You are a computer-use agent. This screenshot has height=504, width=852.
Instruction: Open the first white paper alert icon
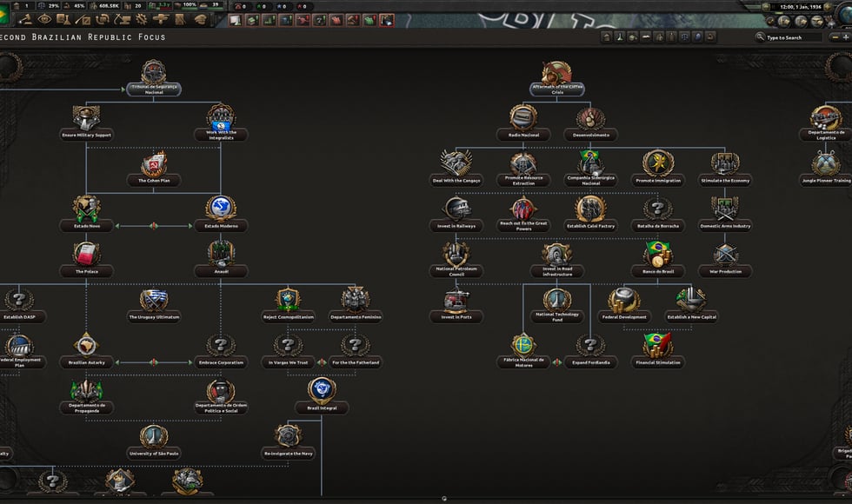(235, 20)
